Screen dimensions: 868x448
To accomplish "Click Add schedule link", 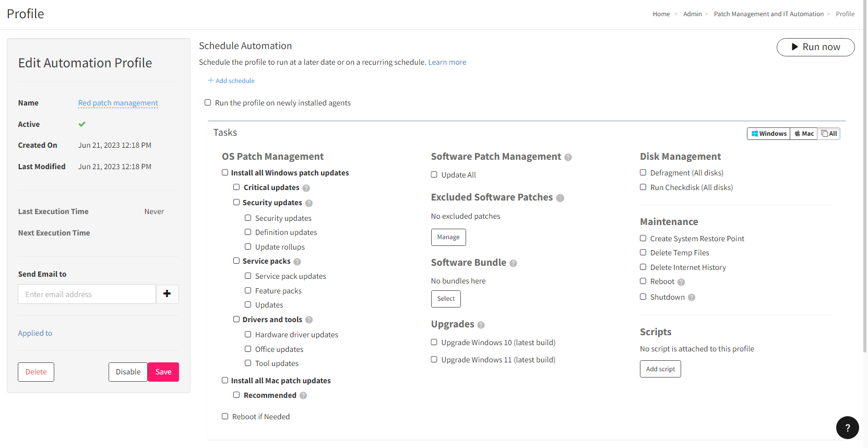I will click(231, 80).
